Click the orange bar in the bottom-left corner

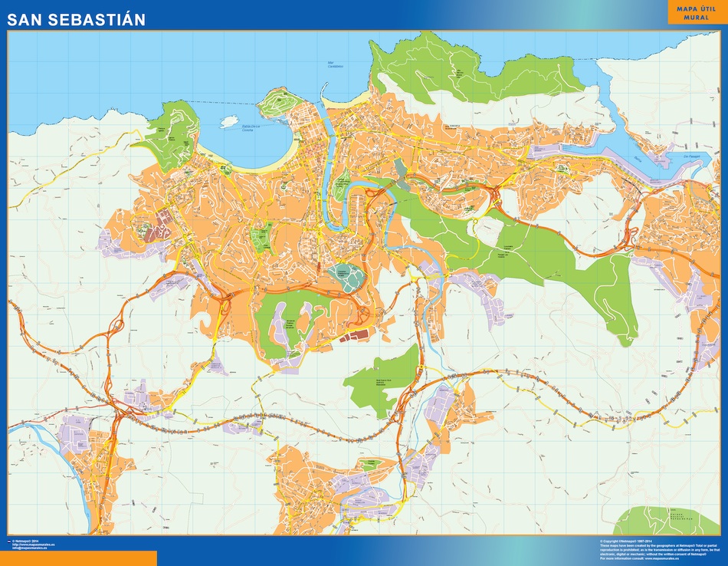tap(78, 558)
